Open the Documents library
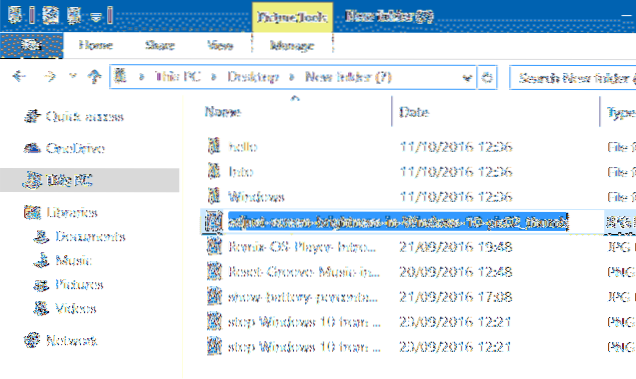Image resolution: width=636 pixels, height=379 pixels. pyautogui.click(x=90, y=236)
